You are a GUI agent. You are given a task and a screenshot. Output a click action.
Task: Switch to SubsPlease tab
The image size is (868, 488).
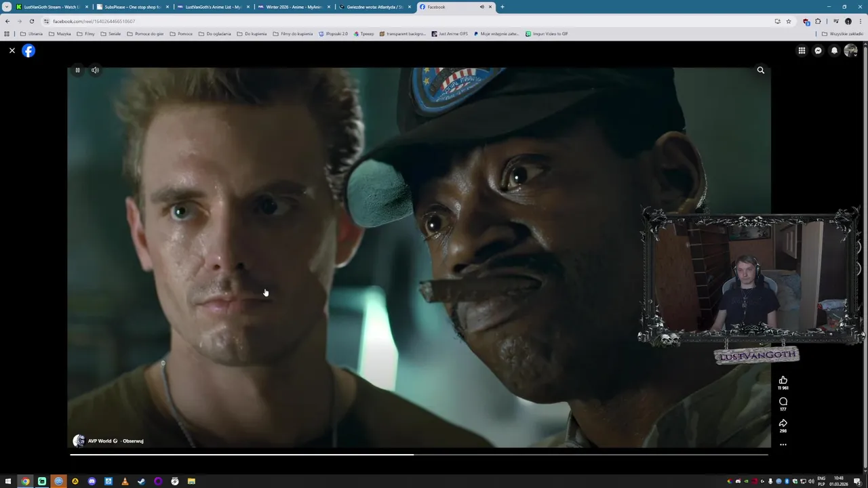[x=132, y=7]
